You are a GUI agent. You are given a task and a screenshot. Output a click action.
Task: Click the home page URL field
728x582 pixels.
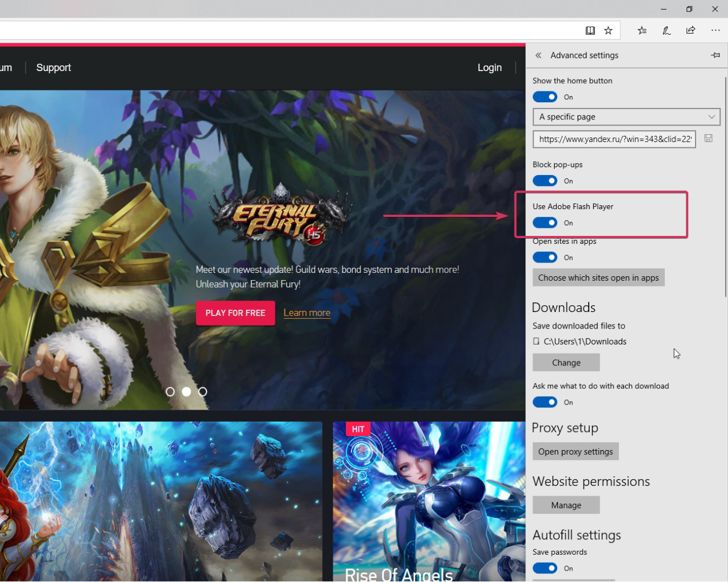[x=614, y=139]
